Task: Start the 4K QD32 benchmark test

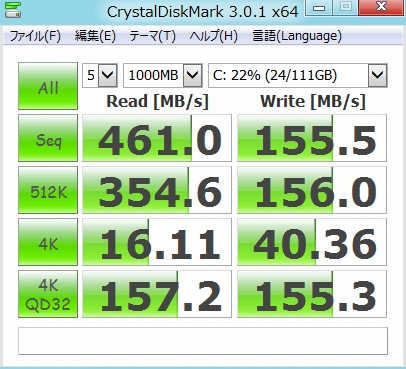Action: tap(48, 294)
